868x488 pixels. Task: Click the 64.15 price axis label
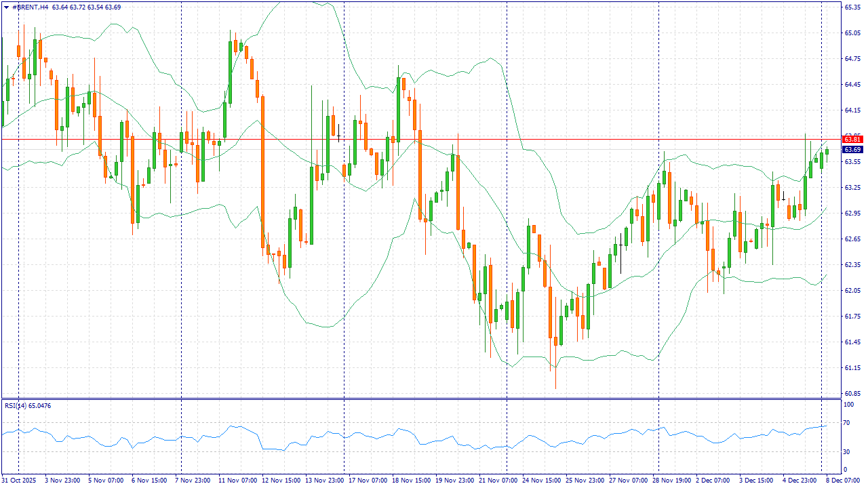(852, 110)
